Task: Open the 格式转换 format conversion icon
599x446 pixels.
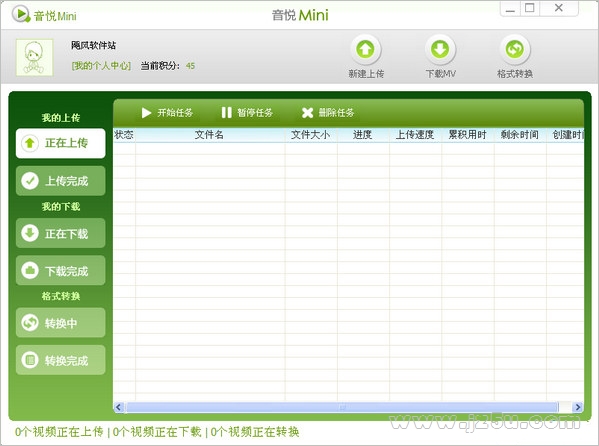Action: (515, 49)
